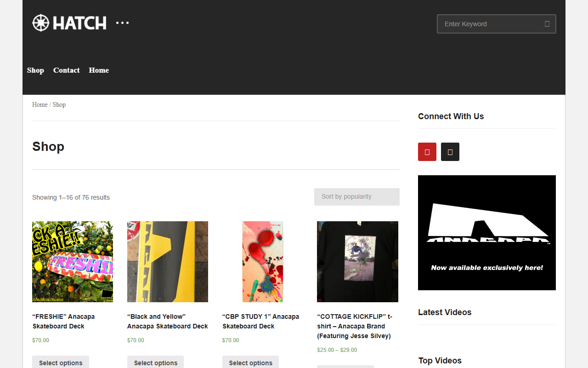Click the 'Top Videos' heading
Image resolution: width=588 pixels, height=368 pixels.
(440, 361)
